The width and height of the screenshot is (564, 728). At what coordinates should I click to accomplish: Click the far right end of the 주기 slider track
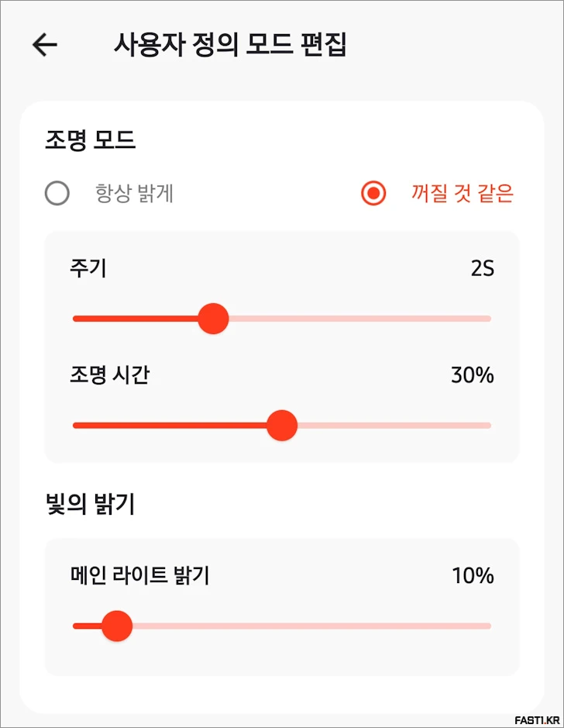coord(487,319)
